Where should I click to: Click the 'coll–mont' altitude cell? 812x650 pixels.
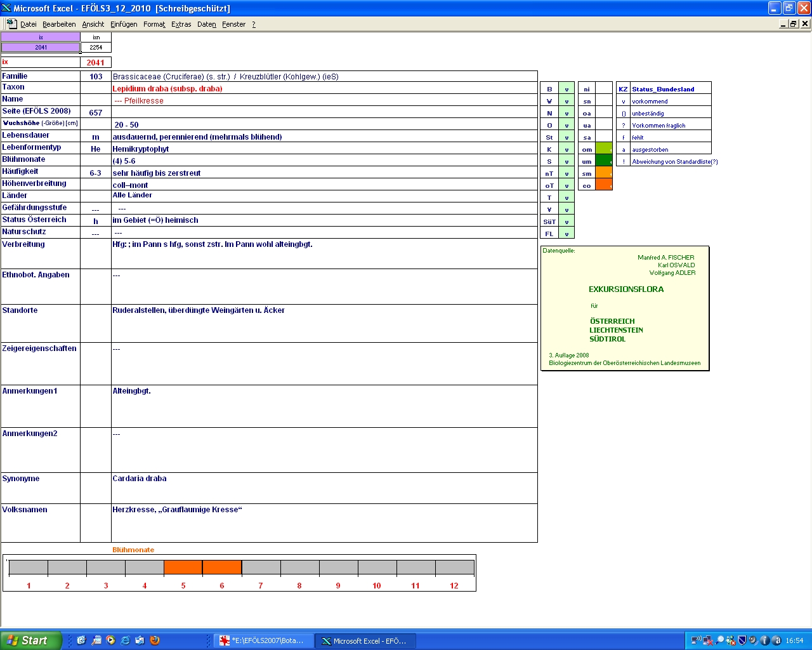324,185
